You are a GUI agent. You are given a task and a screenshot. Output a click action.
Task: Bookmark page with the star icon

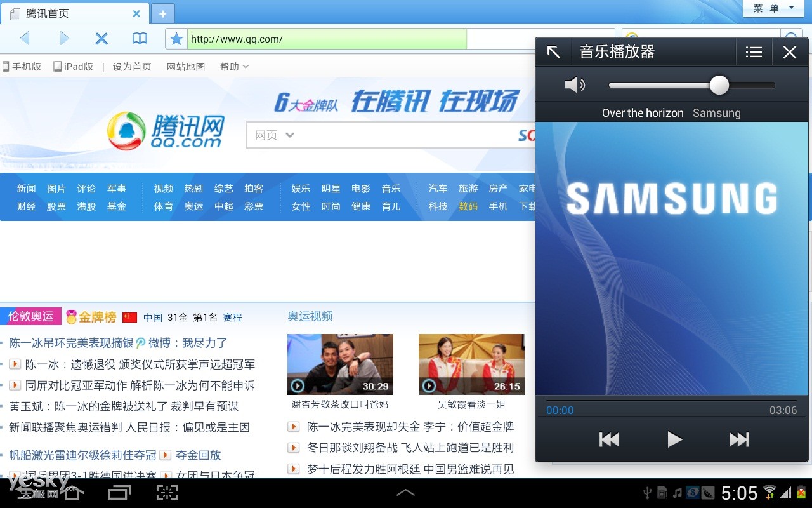(x=176, y=39)
